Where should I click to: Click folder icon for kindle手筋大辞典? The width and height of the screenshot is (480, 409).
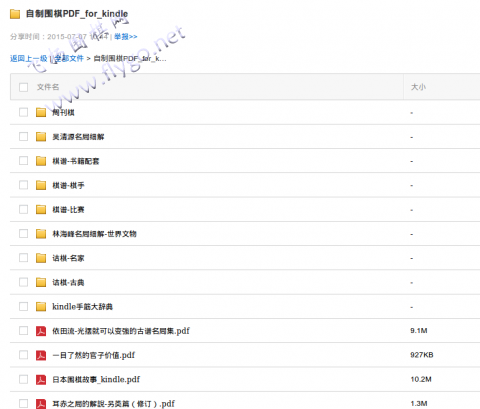41,306
